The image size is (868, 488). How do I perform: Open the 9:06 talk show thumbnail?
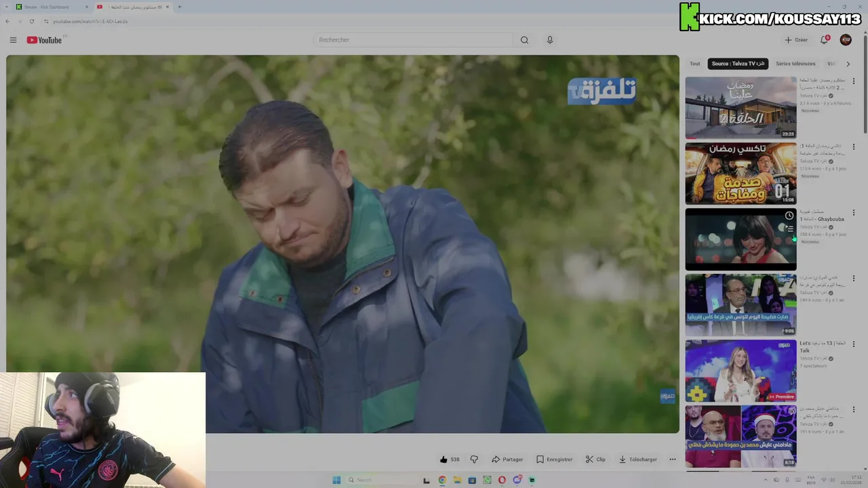(x=741, y=305)
